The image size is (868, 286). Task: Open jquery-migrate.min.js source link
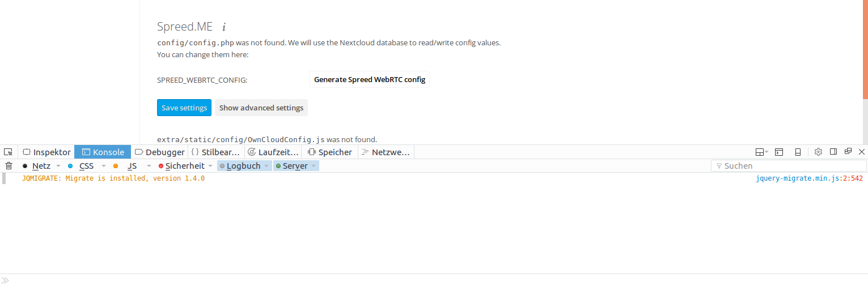[x=809, y=178]
